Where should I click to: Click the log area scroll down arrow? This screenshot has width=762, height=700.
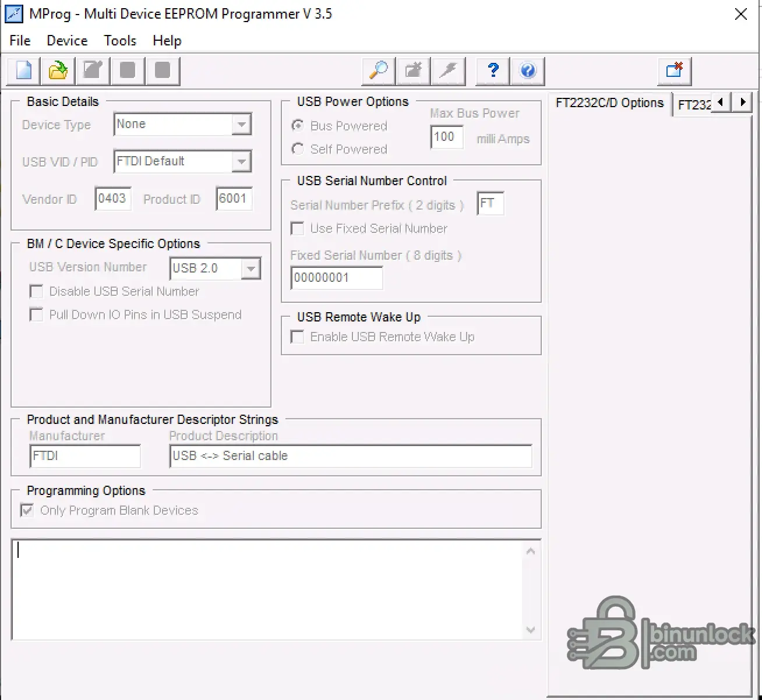click(x=531, y=630)
